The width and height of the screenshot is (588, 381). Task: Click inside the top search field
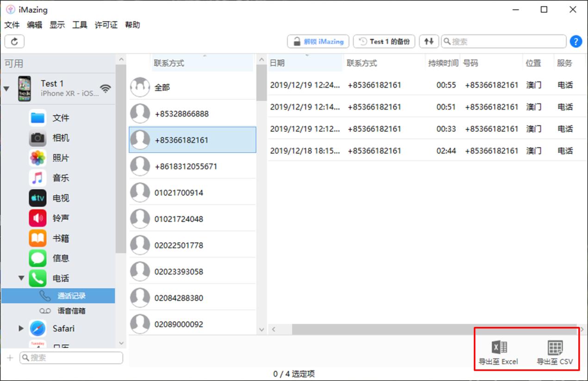[504, 41]
